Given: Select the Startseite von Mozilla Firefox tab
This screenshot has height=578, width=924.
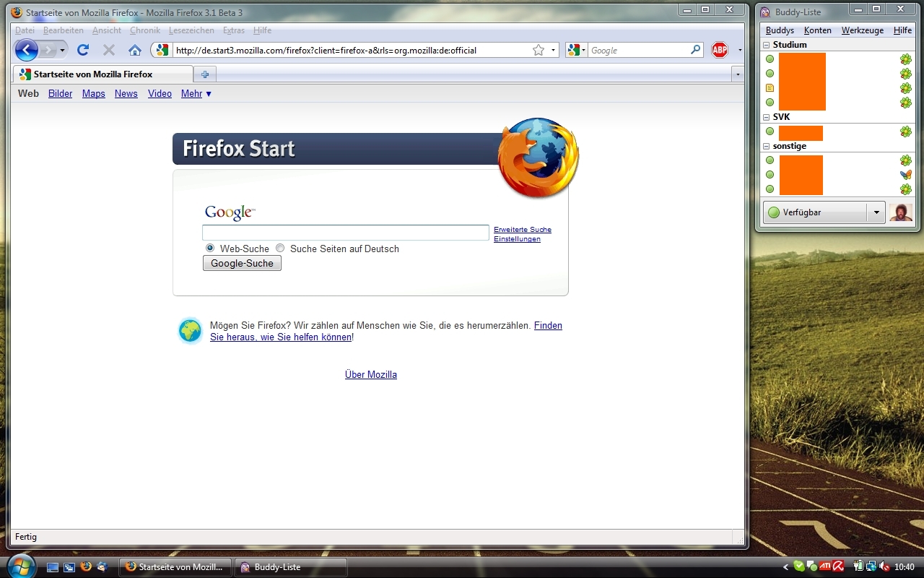Looking at the screenshot, I should pyautogui.click(x=103, y=74).
